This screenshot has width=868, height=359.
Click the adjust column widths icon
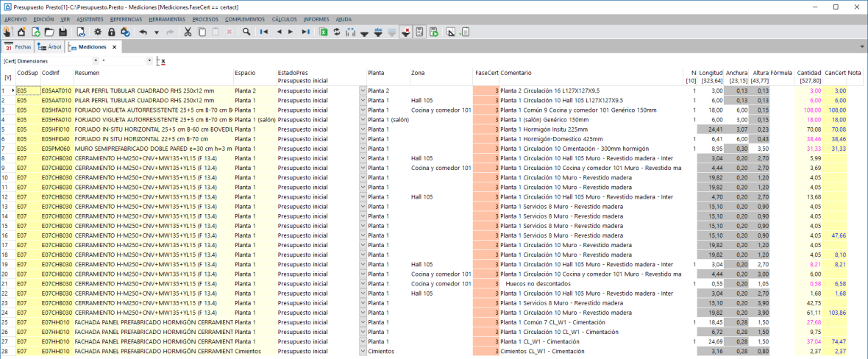350,32
